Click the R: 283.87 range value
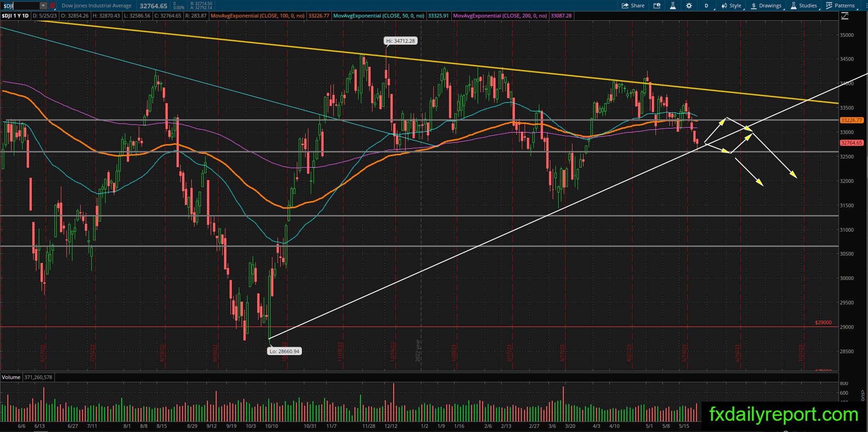Image resolution: width=868 pixels, height=432 pixels. pyautogui.click(x=196, y=16)
